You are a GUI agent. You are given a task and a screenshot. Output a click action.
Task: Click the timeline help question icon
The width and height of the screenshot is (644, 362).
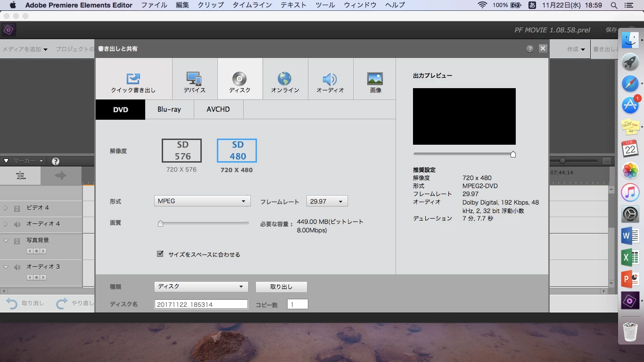click(56, 161)
